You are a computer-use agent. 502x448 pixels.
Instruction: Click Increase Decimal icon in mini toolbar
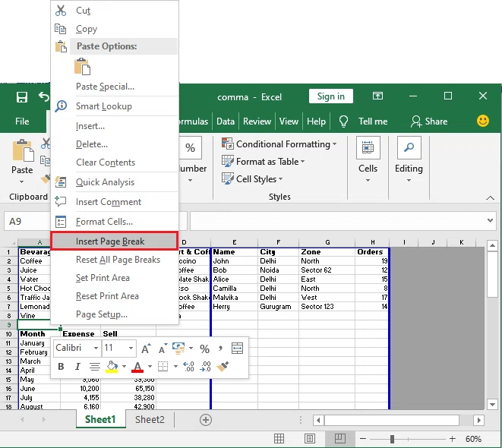[x=188, y=367]
